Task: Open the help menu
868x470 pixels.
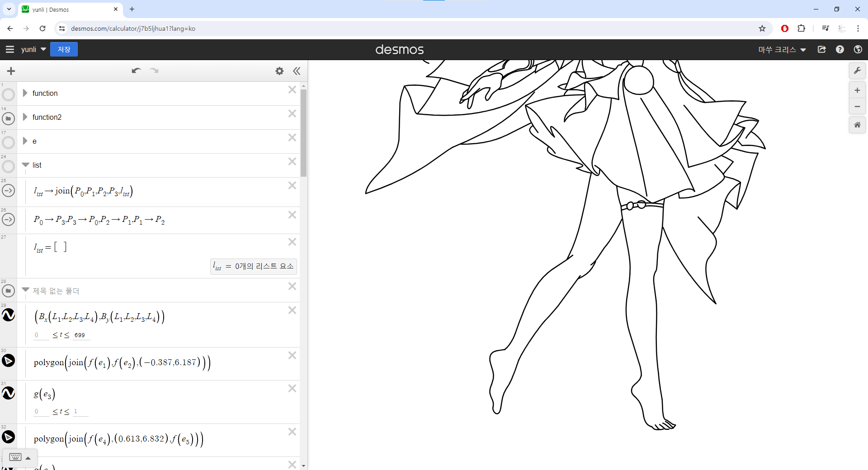Action: pyautogui.click(x=840, y=49)
